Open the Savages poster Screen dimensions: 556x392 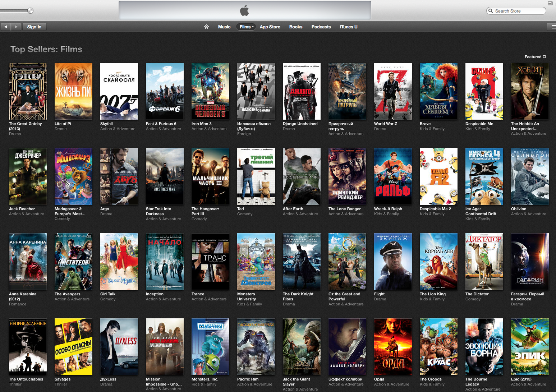tap(73, 347)
